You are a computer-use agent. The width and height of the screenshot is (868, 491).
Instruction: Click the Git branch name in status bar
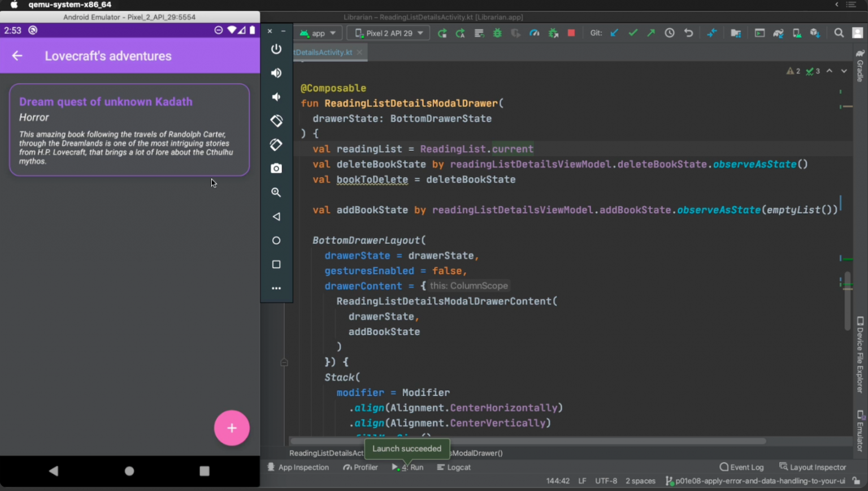pos(755,481)
